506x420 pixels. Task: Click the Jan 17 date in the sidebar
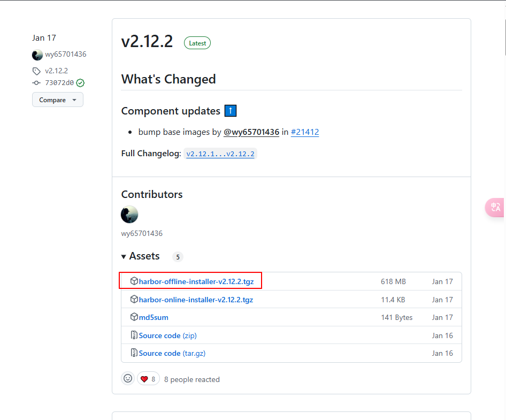[44, 38]
